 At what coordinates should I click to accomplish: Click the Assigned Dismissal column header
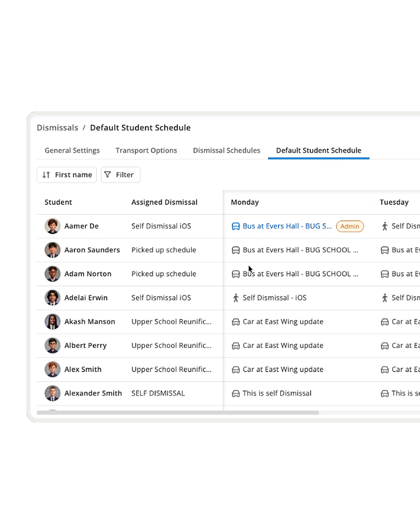tap(165, 202)
